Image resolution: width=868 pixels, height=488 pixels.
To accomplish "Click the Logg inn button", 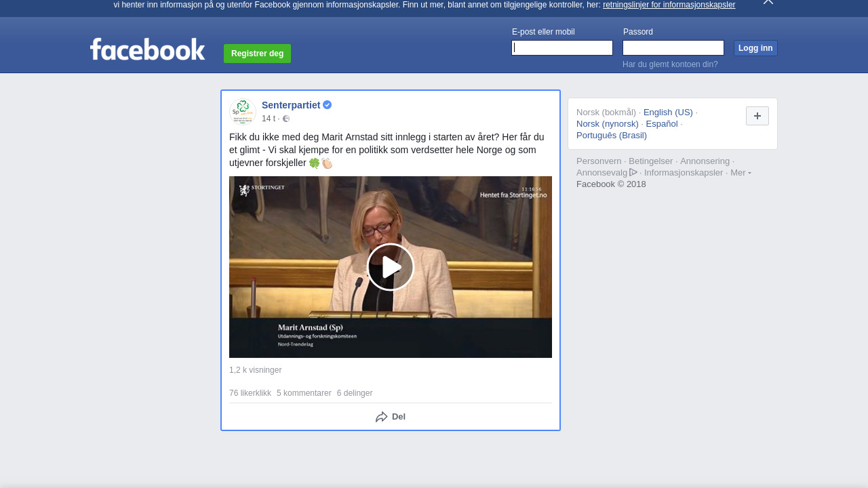I will coord(755,48).
